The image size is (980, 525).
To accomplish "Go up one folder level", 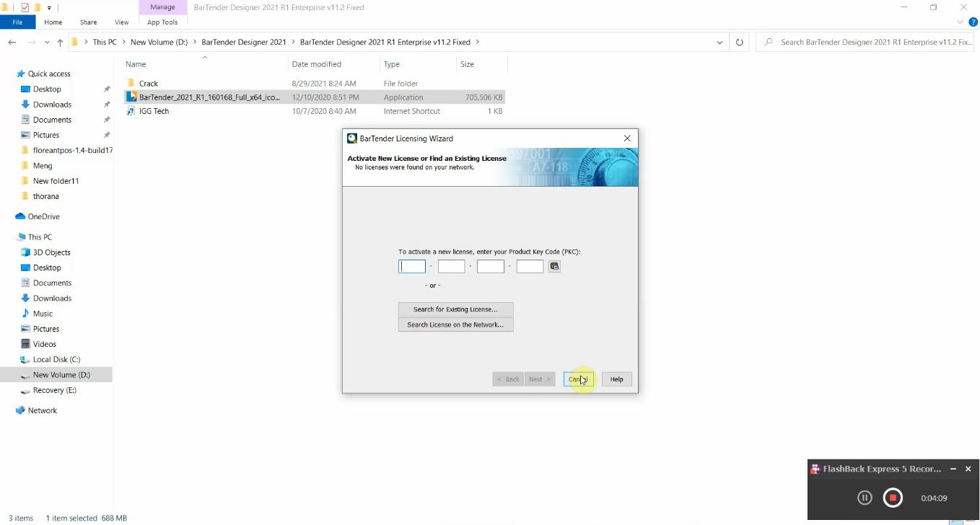I will click(60, 43).
